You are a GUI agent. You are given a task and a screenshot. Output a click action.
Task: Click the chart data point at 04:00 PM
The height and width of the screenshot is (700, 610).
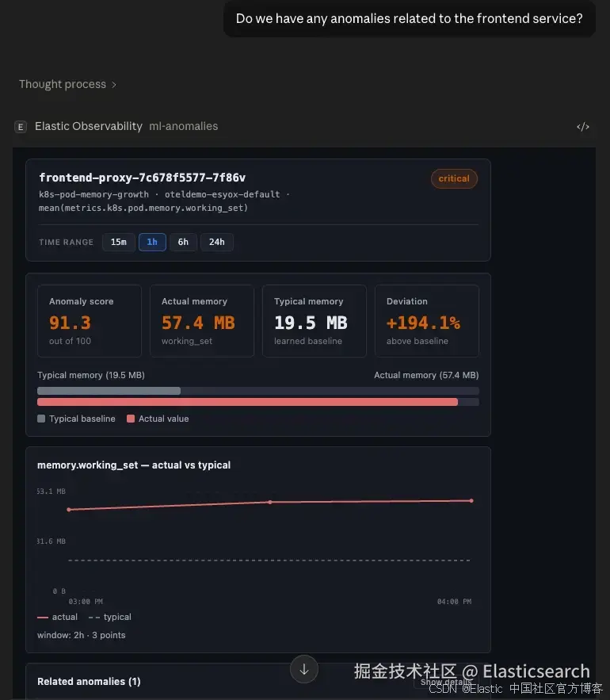click(x=471, y=500)
